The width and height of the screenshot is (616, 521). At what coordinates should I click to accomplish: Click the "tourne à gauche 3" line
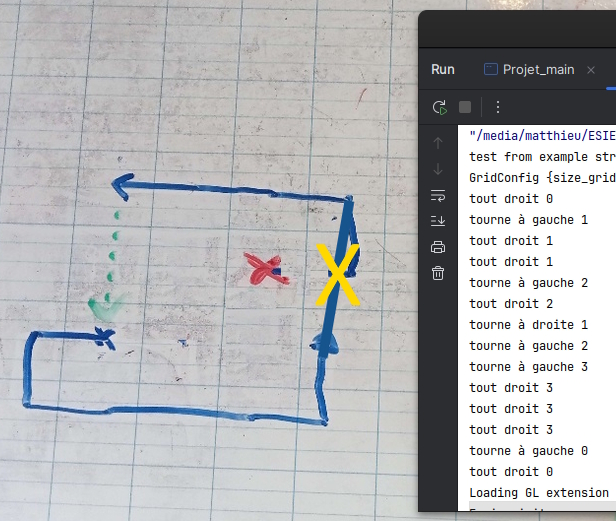pos(528,367)
